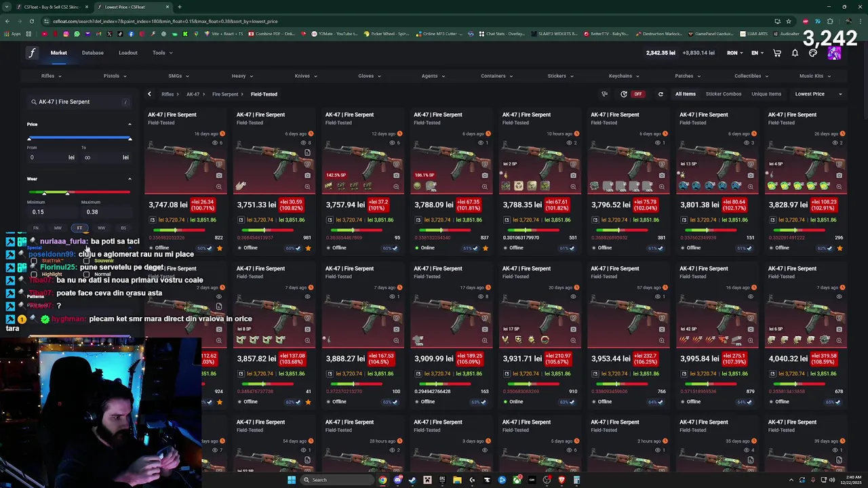
Task: Expand the Knives category menu
Action: pos(305,76)
